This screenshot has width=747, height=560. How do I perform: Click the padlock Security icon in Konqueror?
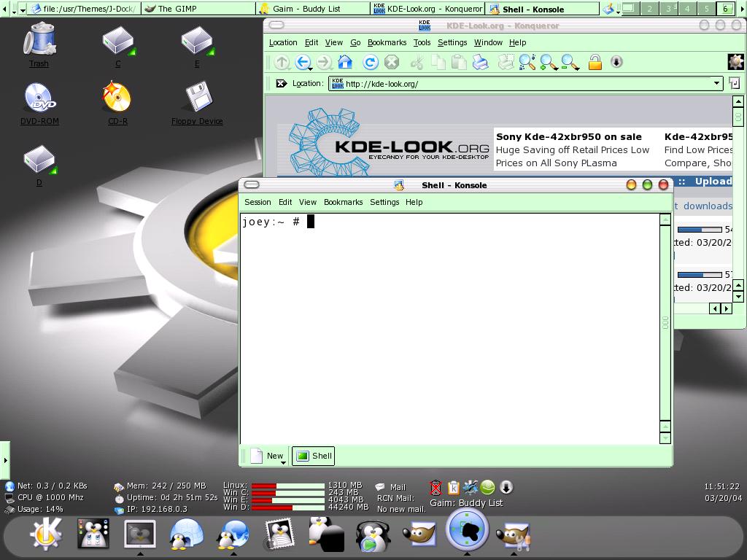595,63
